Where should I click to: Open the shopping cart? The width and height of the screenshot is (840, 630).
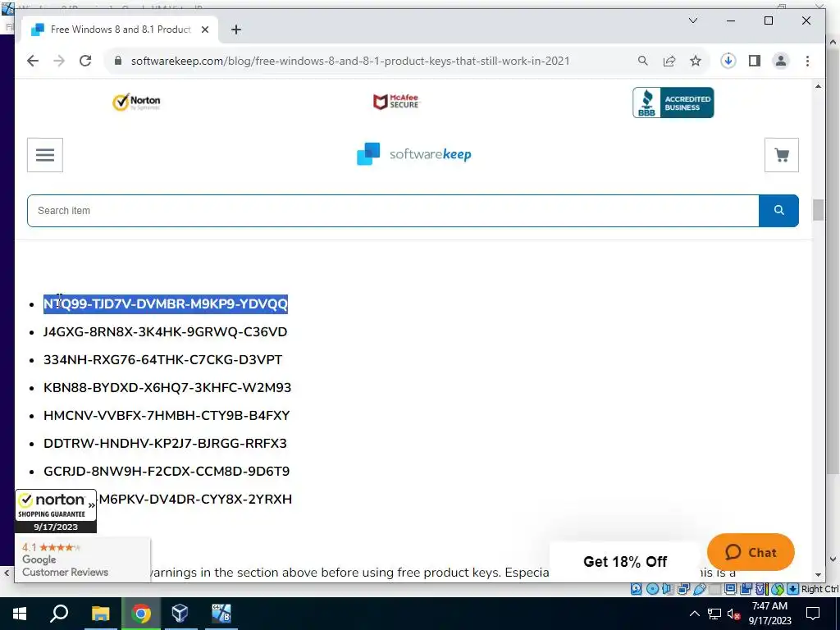click(782, 155)
